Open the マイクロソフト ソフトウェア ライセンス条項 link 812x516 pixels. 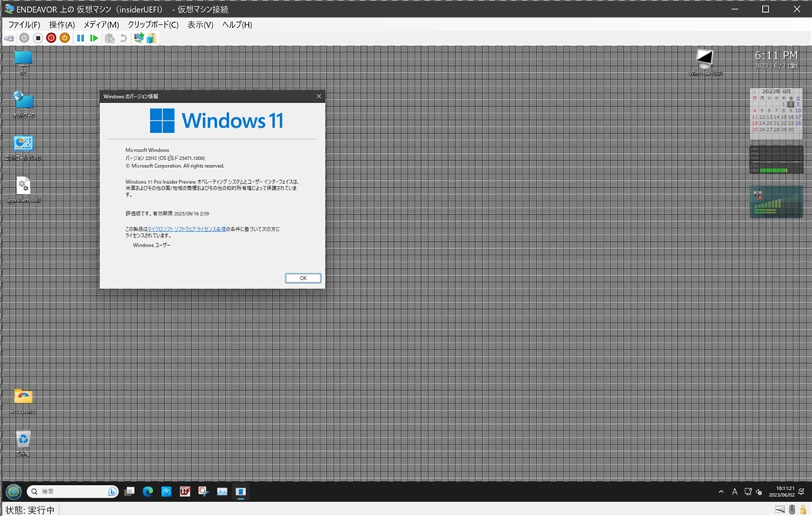click(186, 229)
